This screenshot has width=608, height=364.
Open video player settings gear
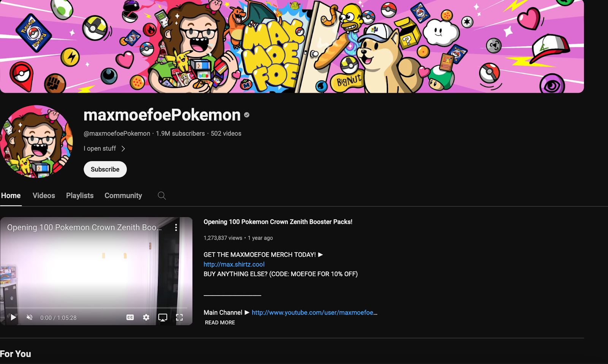pyautogui.click(x=146, y=317)
